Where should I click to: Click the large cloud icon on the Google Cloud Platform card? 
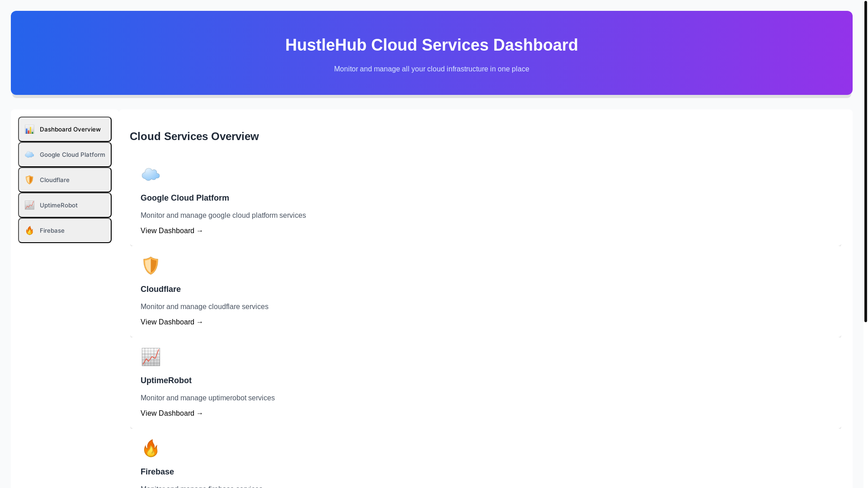151,175
